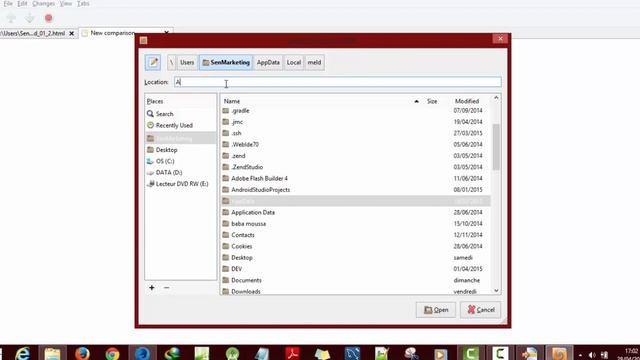Select Desktop folder in file list
The width and height of the screenshot is (640, 360).
pos(355,258)
